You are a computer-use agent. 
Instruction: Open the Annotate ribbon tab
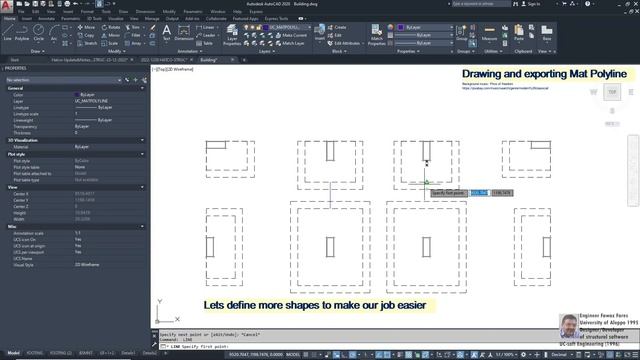(x=46, y=19)
